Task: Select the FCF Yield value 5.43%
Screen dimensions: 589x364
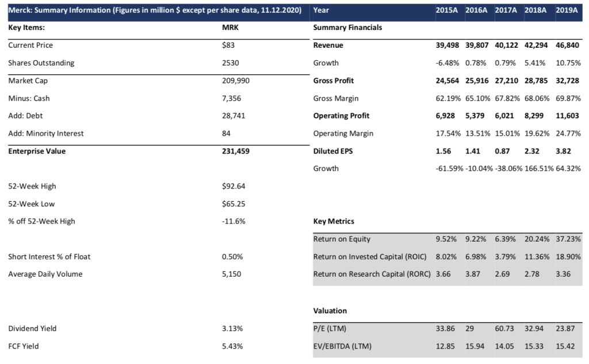Action: click(x=232, y=346)
